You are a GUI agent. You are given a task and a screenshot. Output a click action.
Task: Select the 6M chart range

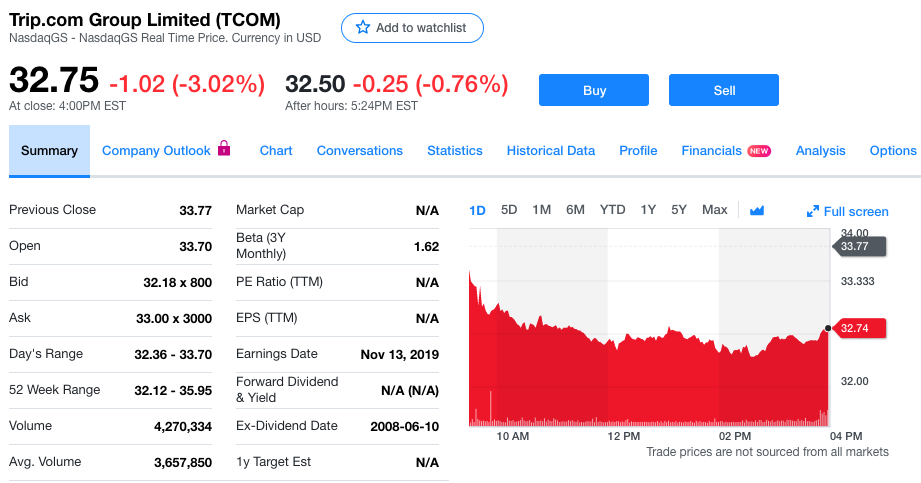pyautogui.click(x=575, y=210)
